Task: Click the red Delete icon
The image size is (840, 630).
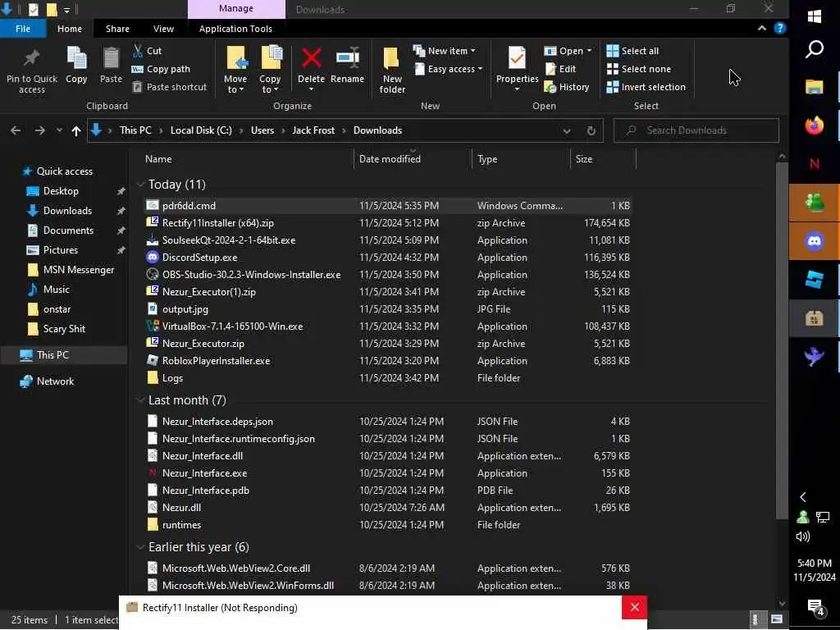Action: [x=311, y=58]
